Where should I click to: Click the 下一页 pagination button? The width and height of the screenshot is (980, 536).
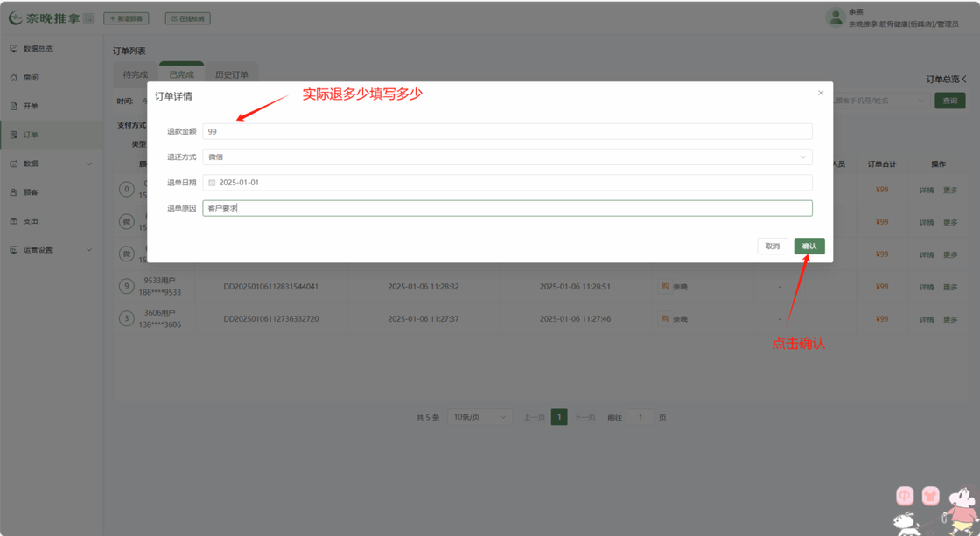pos(584,417)
